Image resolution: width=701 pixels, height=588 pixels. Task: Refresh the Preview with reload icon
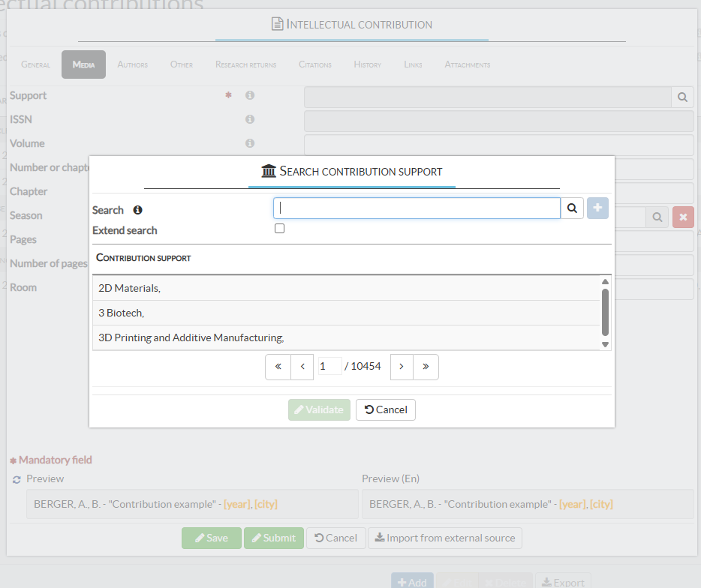tap(17, 479)
